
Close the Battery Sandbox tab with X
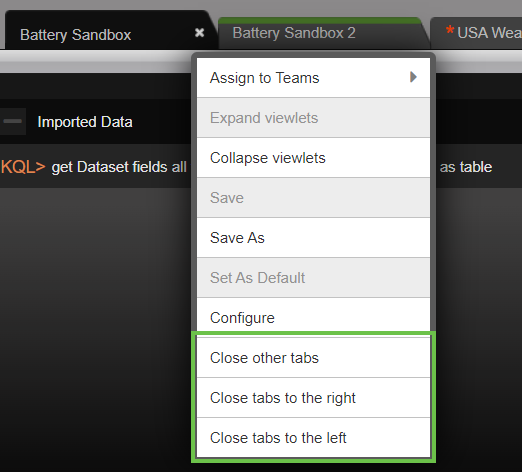(x=199, y=33)
